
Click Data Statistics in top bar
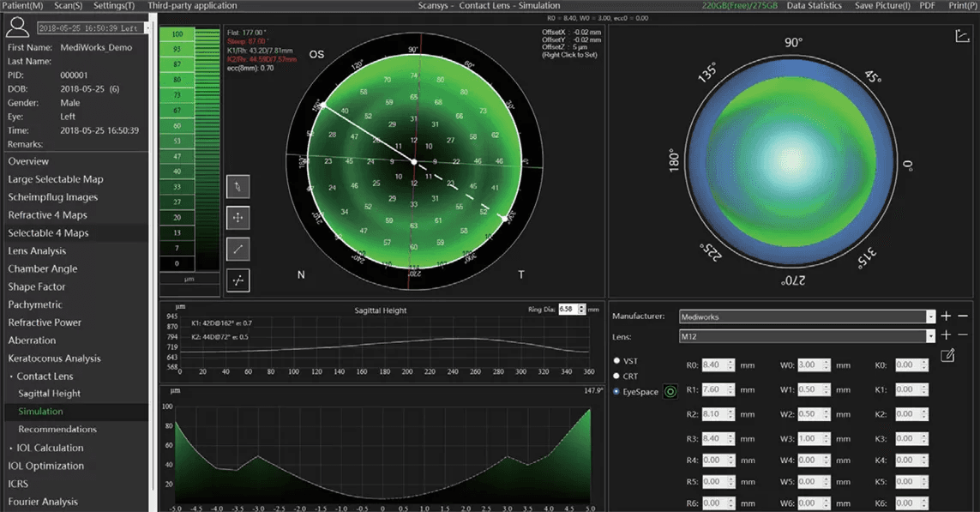pyautogui.click(x=815, y=6)
